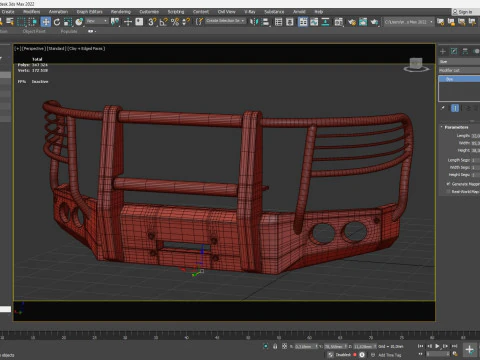
Task: Open the Create menu
Action: click(x=8, y=12)
